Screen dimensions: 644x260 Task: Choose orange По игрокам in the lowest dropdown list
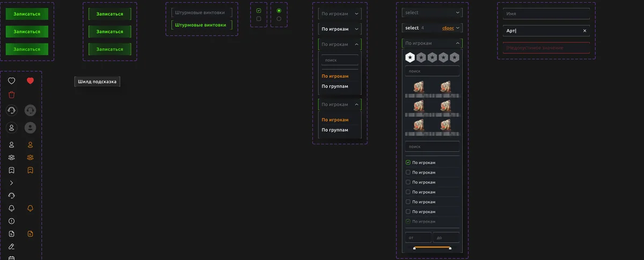click(335, 120)
